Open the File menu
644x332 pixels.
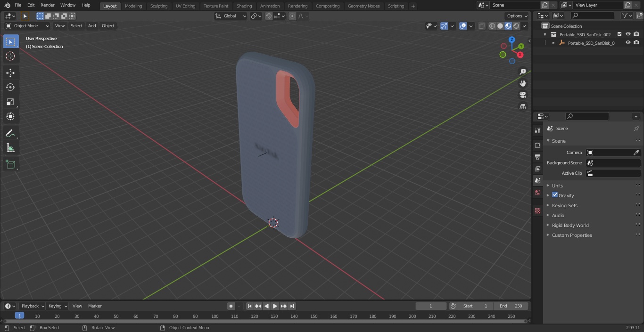point(18,5)
